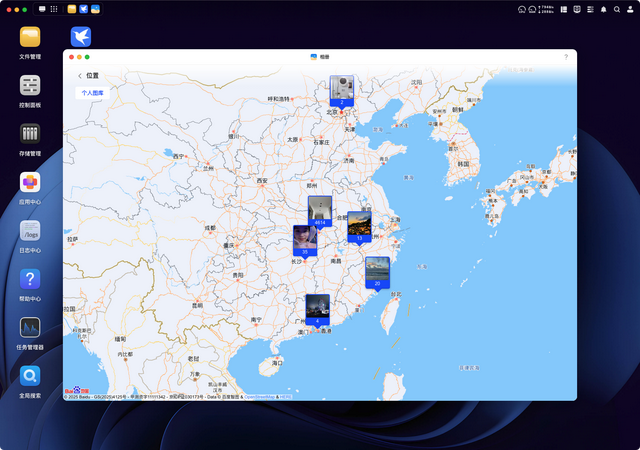Open the 帮助中心 desktop icon
Viewport: 640px width, 450px height.
pyautogui.click(x=30, y=279)
